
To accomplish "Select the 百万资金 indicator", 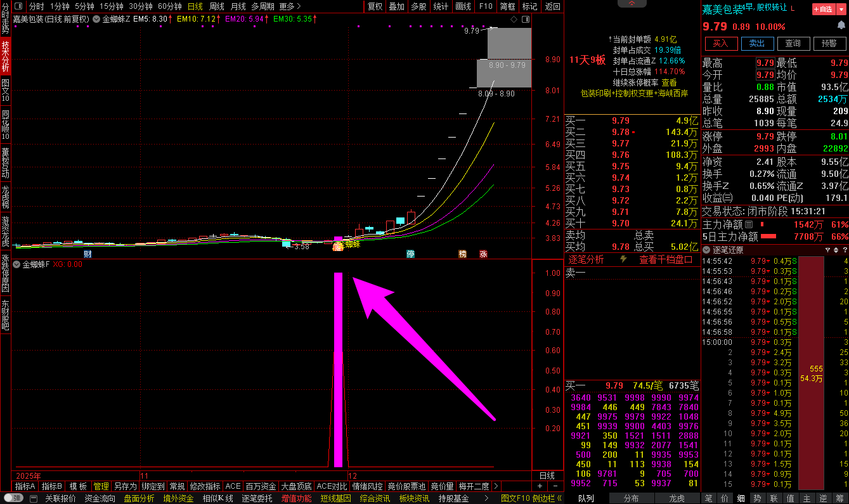I will [x=261, y=486].
